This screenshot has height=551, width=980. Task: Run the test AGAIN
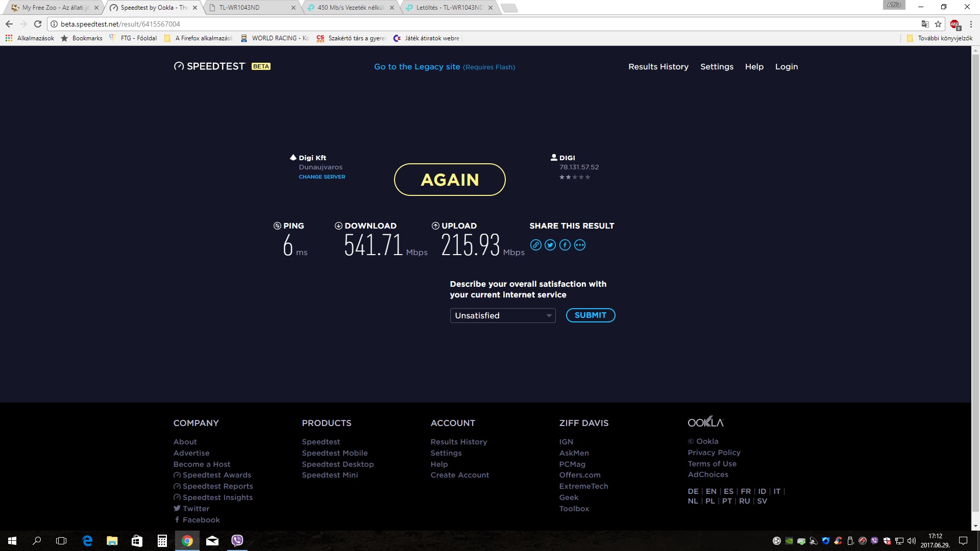point(450,180)
